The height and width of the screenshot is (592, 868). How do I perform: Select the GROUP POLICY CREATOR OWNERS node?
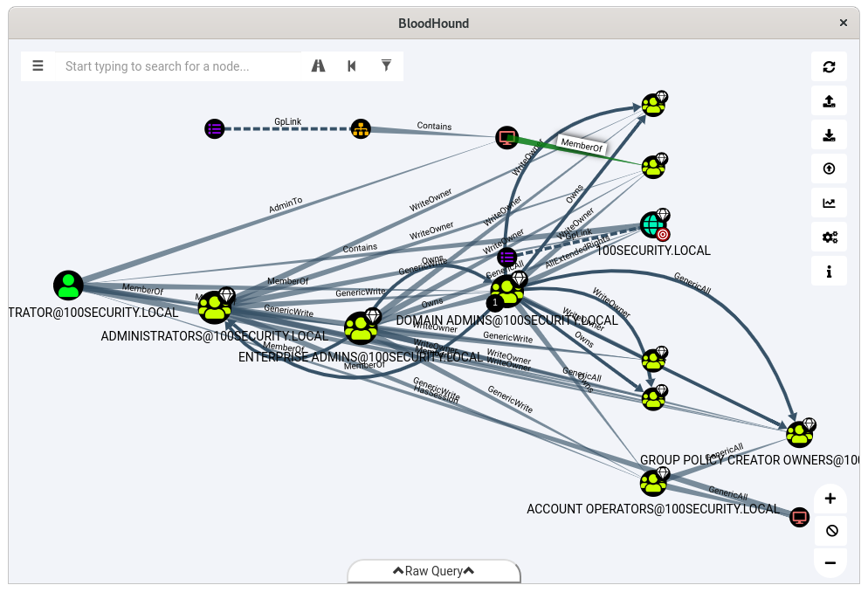[x=799, y=434]
